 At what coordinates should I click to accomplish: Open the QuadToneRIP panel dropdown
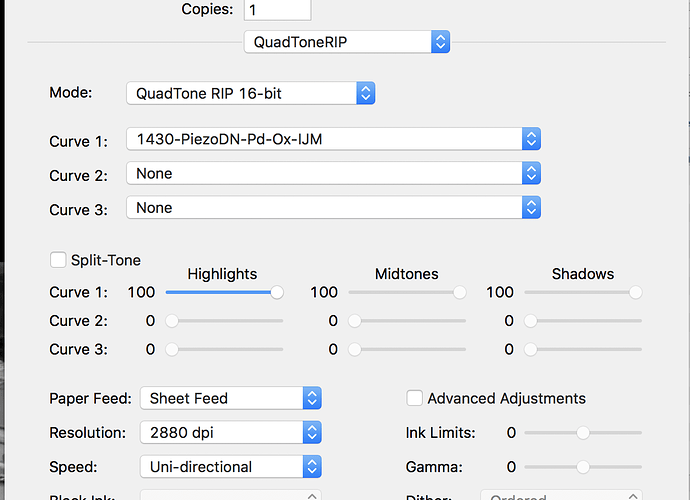tap(347, 42)
